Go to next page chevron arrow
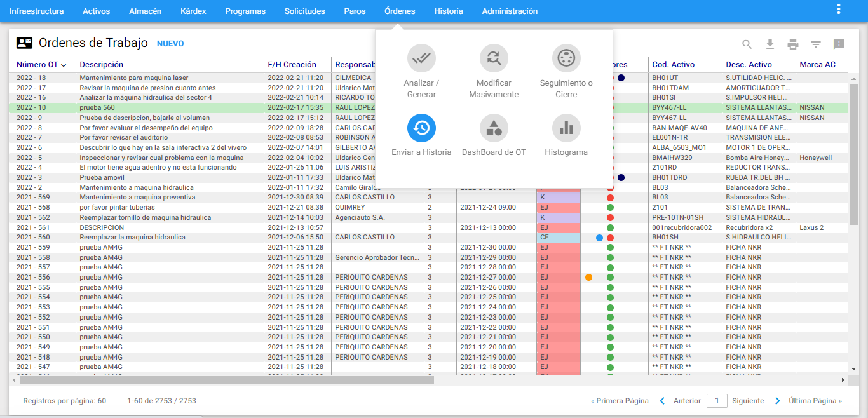 point(777,401)
